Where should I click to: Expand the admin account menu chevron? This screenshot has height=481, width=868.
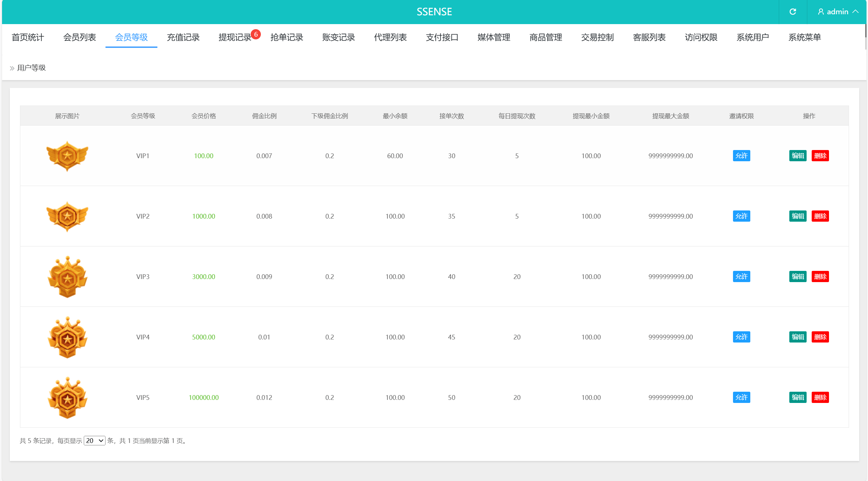tap(856, 12)
